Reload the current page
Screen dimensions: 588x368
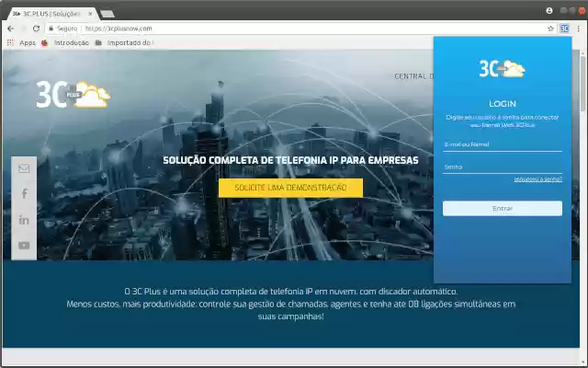pos(36,29)
